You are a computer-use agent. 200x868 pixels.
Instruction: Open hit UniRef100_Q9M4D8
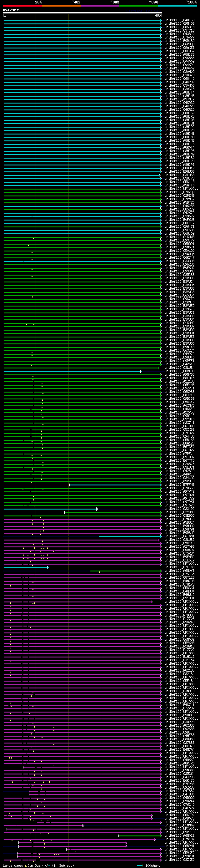click(x=179, y=23)
